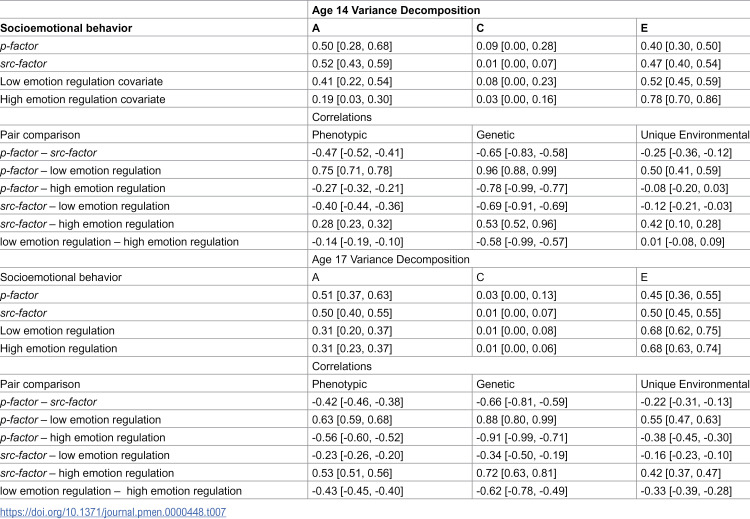
Task: Select the Age 17 Variance Decomposition header
Action: point(390,259)
